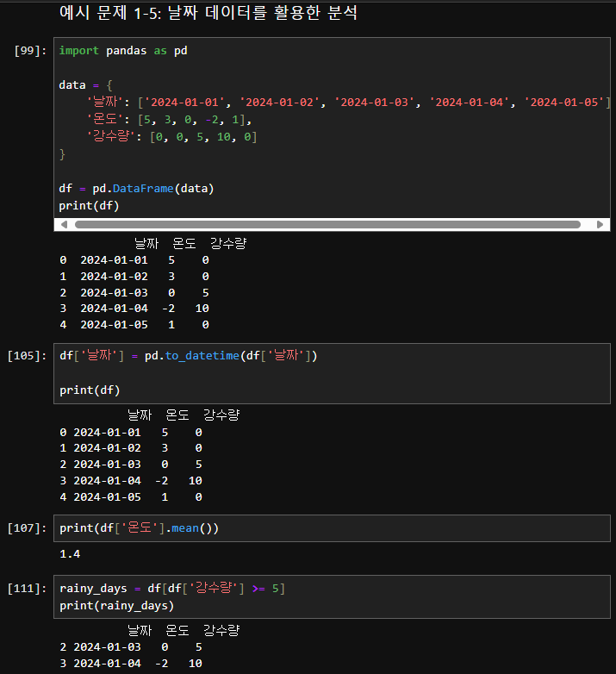Click the first output header '날짜 온도 강수량'
Image resolution: width=616 pixels, height=674 pixels.
coord(190,244)
